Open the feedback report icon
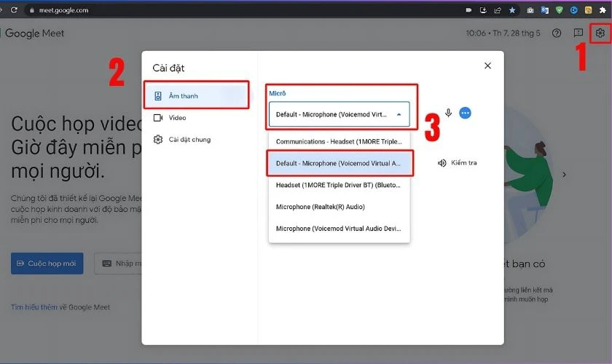The image size is (612, 364). coord(578,33)
